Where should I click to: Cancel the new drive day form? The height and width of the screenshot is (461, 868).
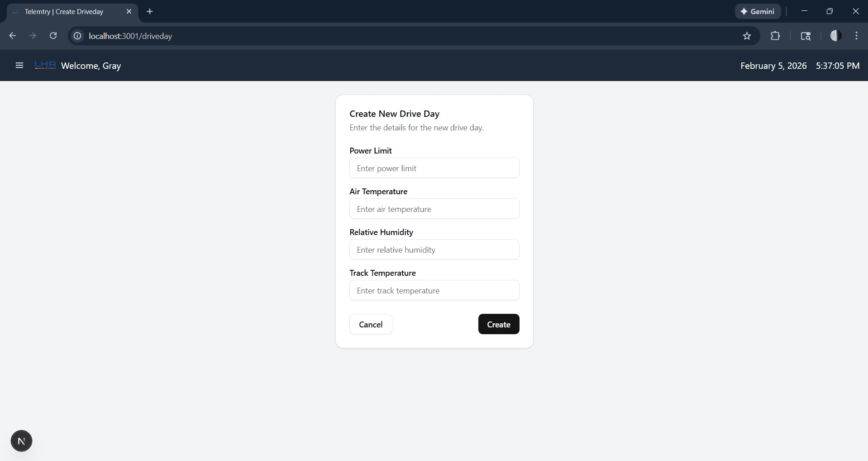pos(371,324)
